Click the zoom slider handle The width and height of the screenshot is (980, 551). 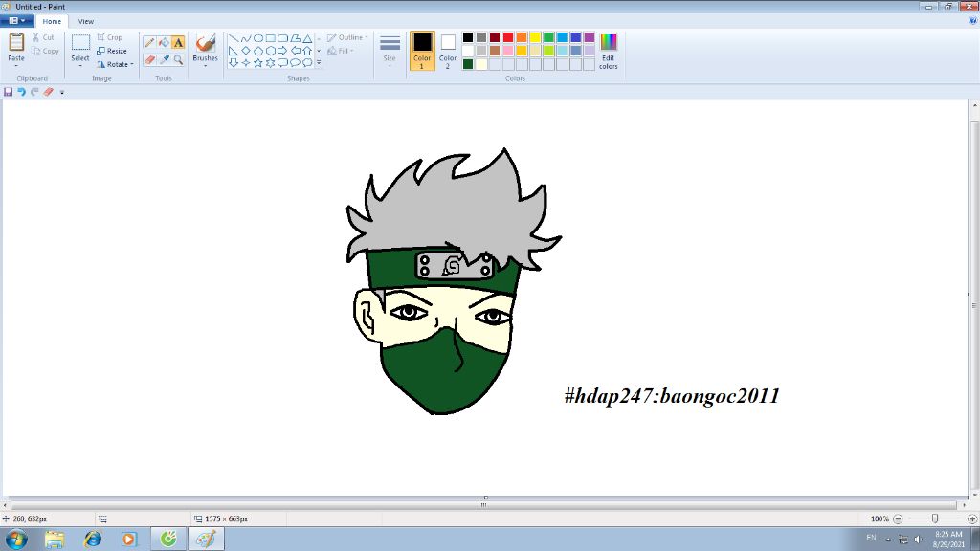pyautogui.click(x=935, y=518)
